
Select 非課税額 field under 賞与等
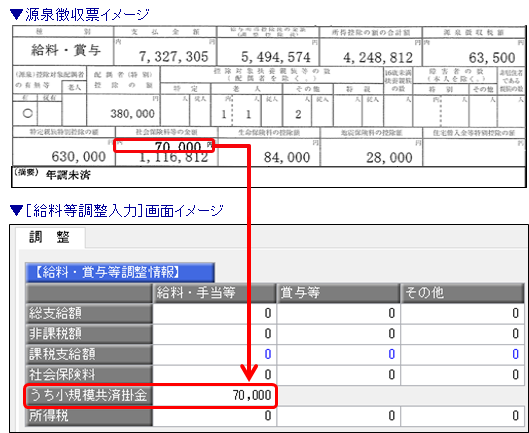[338, 334]
